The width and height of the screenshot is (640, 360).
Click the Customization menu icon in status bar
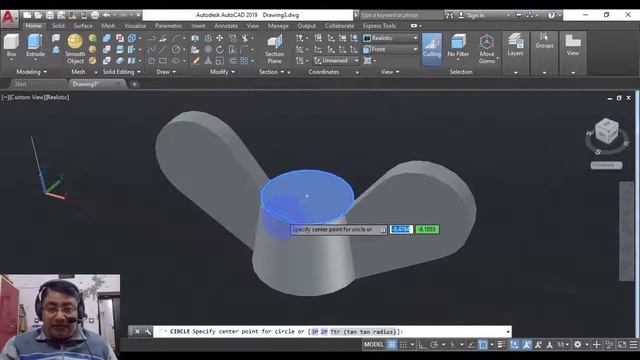(633, 344)
